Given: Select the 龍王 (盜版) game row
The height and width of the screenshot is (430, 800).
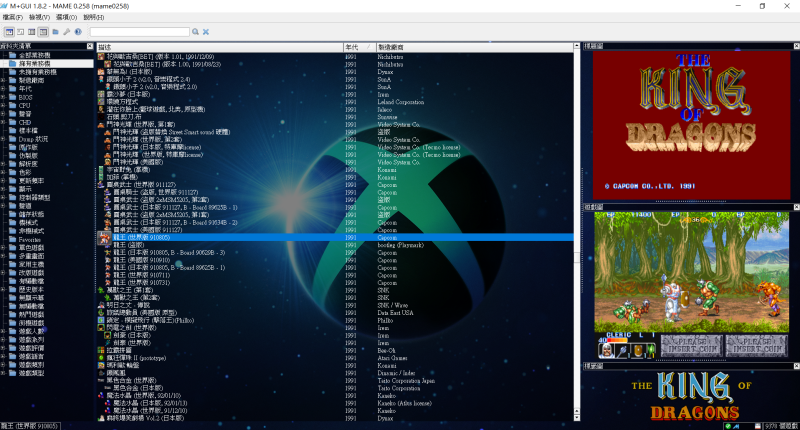Looking at the screenshot, I should point(335,245).
